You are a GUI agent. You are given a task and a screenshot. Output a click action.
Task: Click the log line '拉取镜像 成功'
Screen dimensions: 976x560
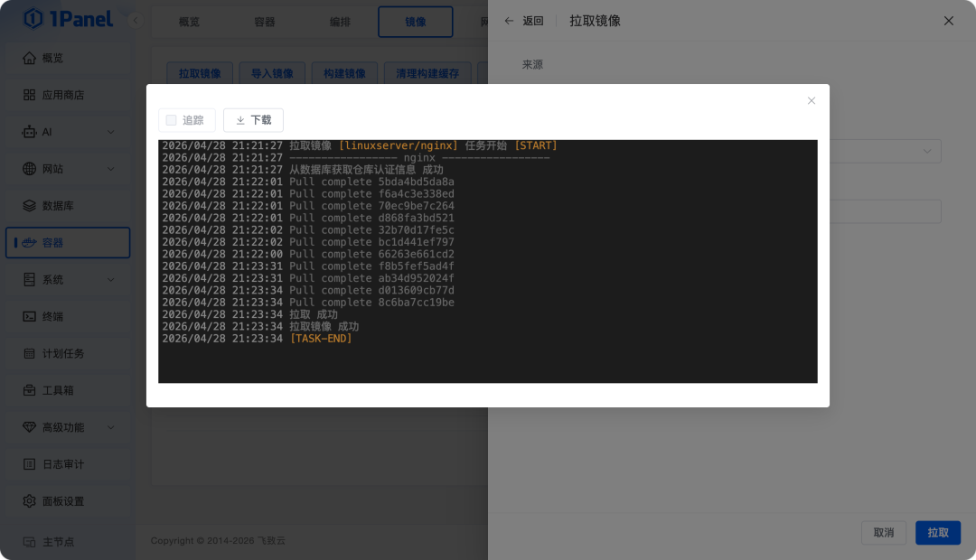pos(260,327)
